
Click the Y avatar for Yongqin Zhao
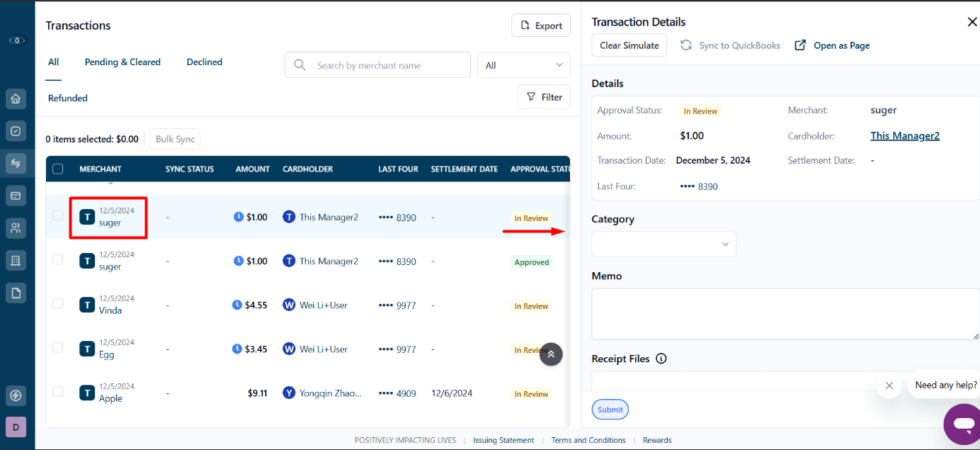[289, 393]
